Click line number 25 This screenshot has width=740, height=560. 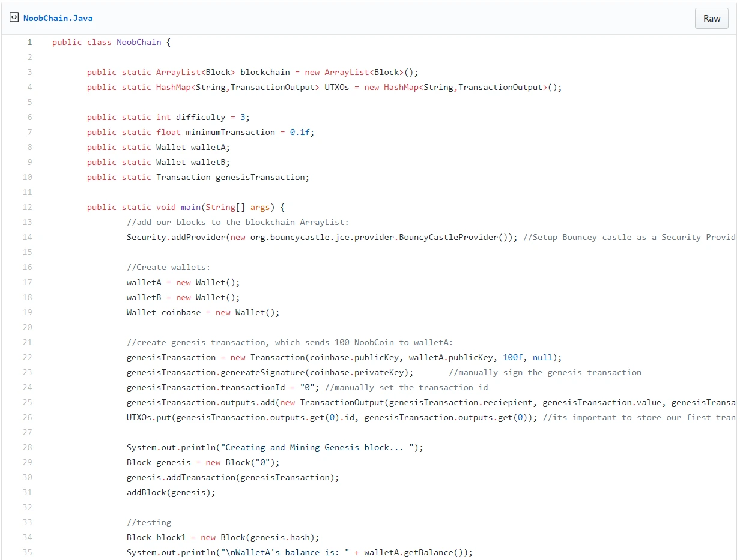[x=28, y=402]
